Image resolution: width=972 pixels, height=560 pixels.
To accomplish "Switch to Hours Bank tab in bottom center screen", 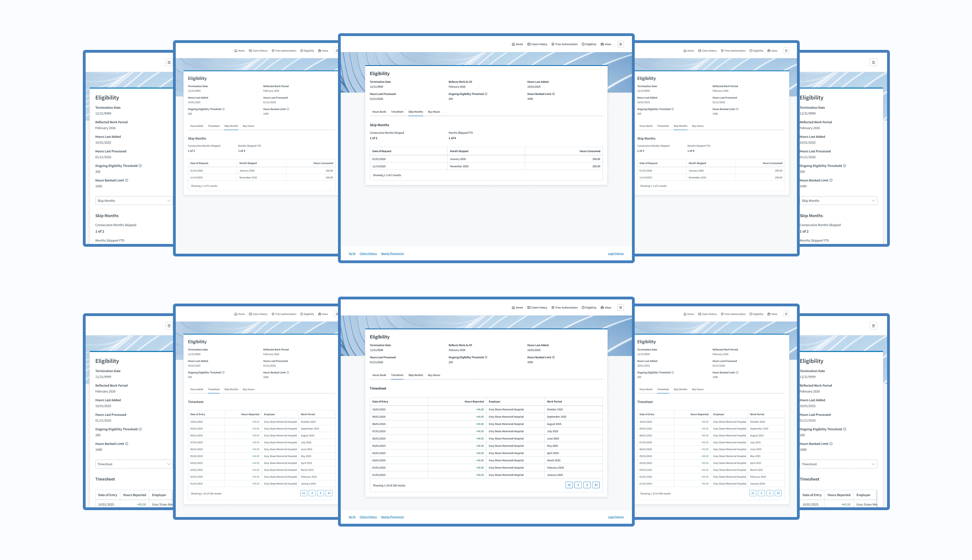I will pyautogui.click(x=379, y=375).
